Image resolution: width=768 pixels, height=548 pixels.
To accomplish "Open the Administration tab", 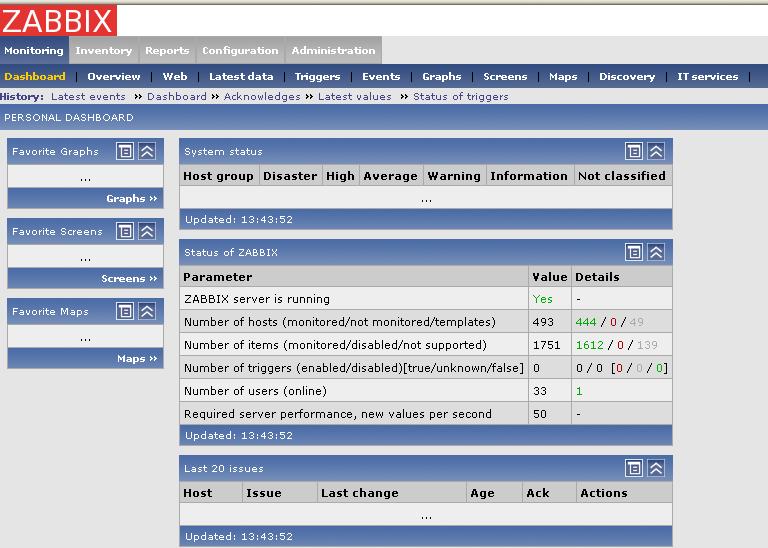I will [333, 51].
